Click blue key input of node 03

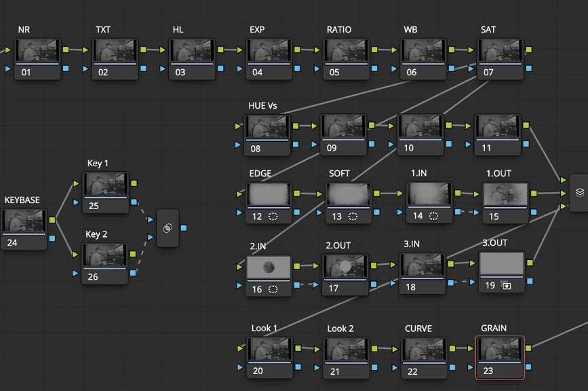pyautogui.click(x=163, y=69)
